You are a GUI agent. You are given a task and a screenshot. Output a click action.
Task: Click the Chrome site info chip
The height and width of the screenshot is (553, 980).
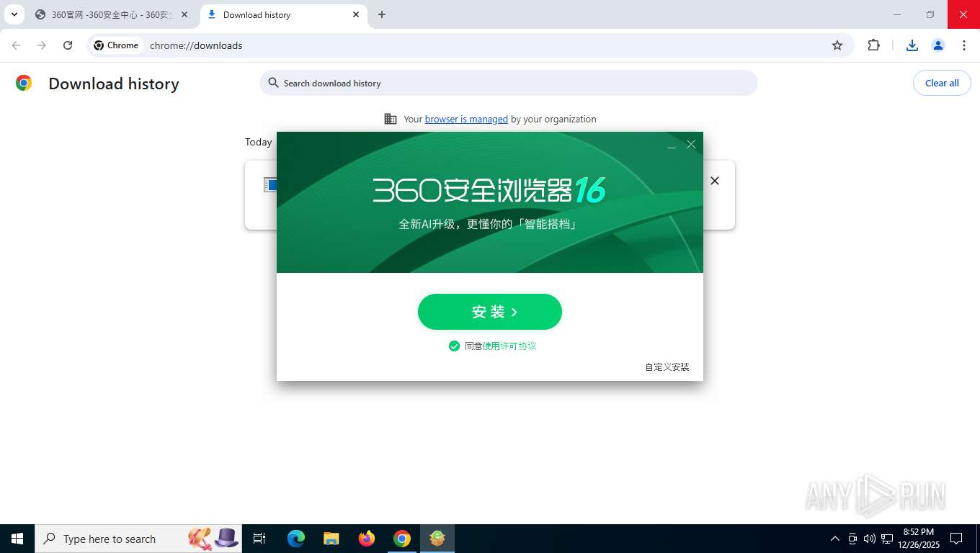tap(116, 45)
